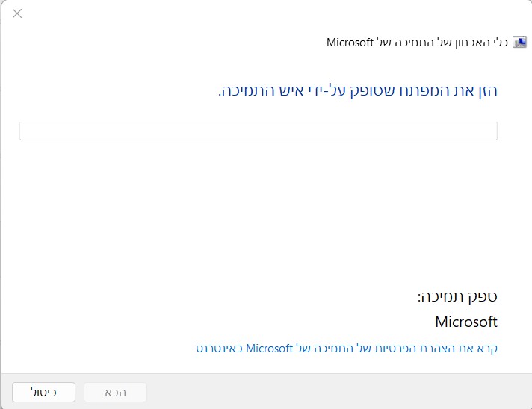
Task: Click the word 'באינטרנט' in the privacy link
Action: click(x=220, y=348)
